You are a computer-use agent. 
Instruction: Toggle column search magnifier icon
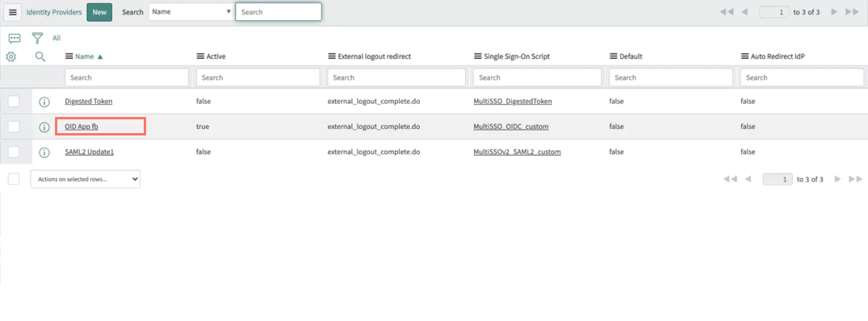(40, 56)
